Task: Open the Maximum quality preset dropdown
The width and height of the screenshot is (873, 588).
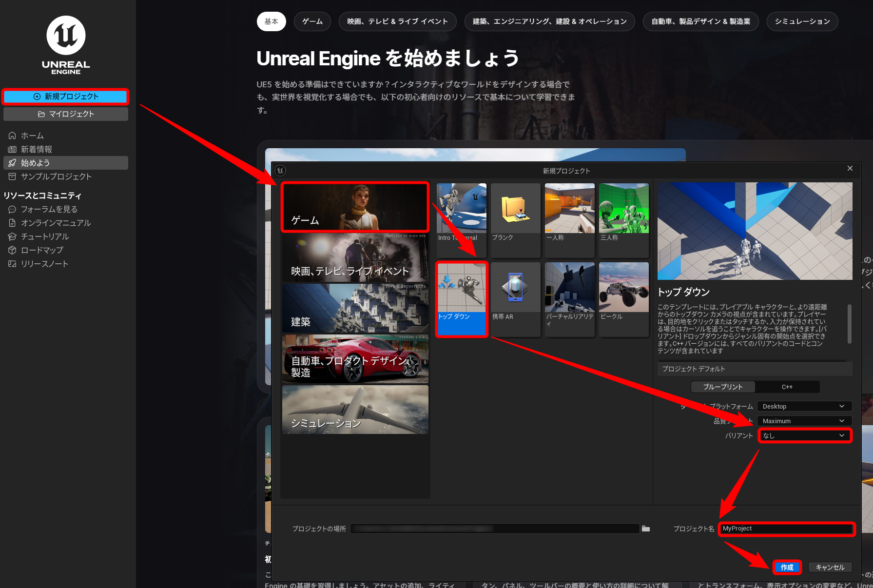Action: (x=804, y=421)
